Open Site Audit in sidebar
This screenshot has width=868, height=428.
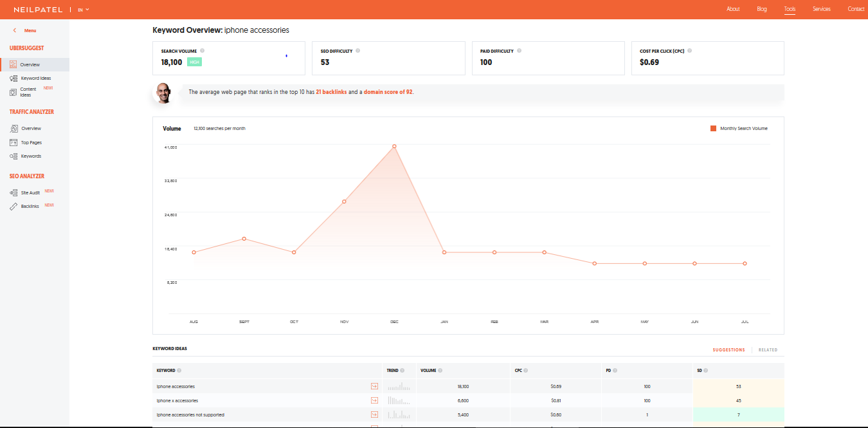point(30,193)
